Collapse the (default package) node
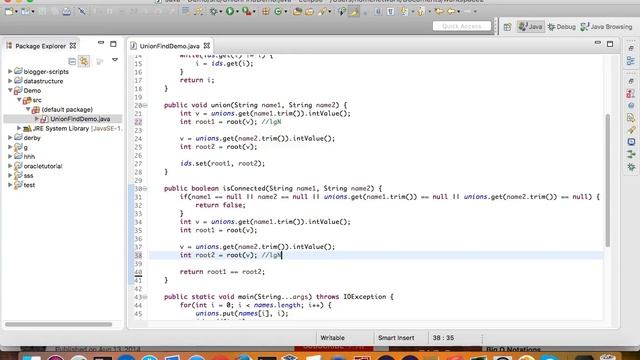 tap(28, 109)
